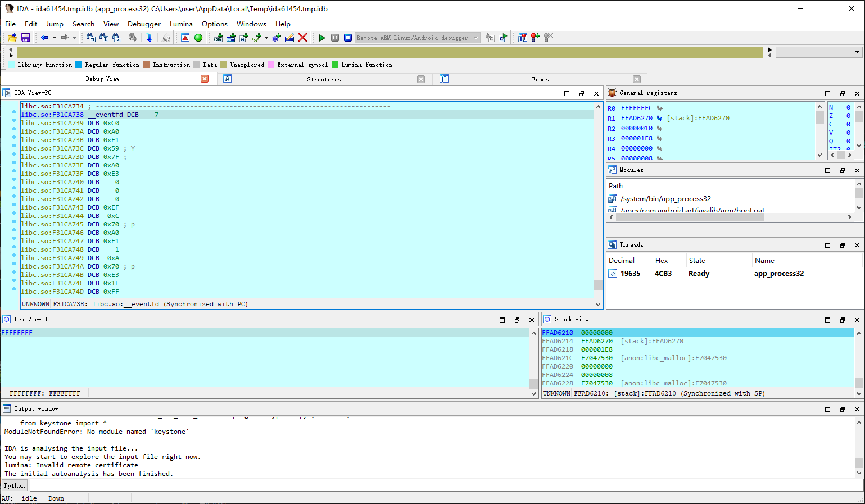Click the red X delete icon
The width and height of the screenshot is (865, 504).
302,38
